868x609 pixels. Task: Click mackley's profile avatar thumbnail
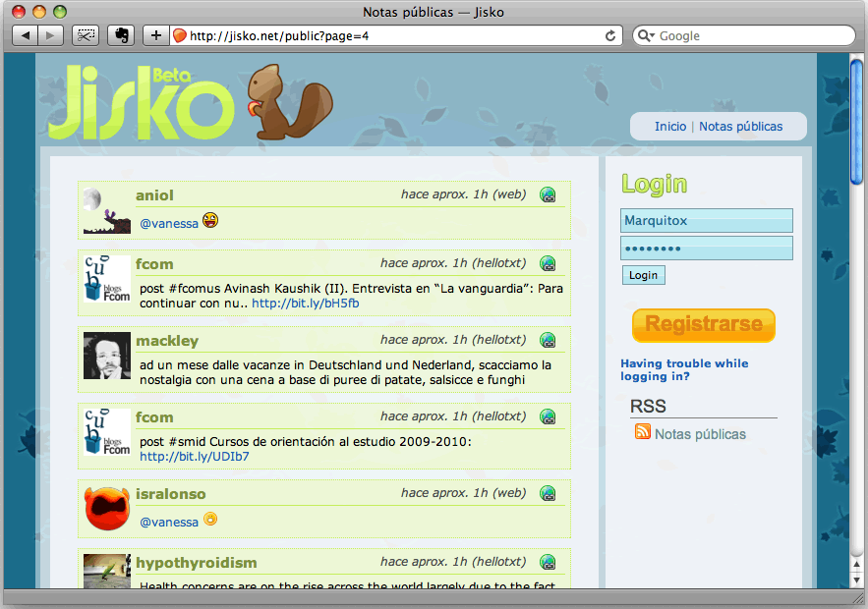[107, 357]
